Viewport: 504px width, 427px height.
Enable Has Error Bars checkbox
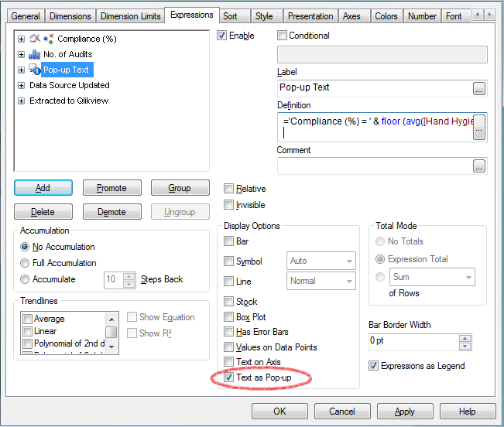coord(228,332)
